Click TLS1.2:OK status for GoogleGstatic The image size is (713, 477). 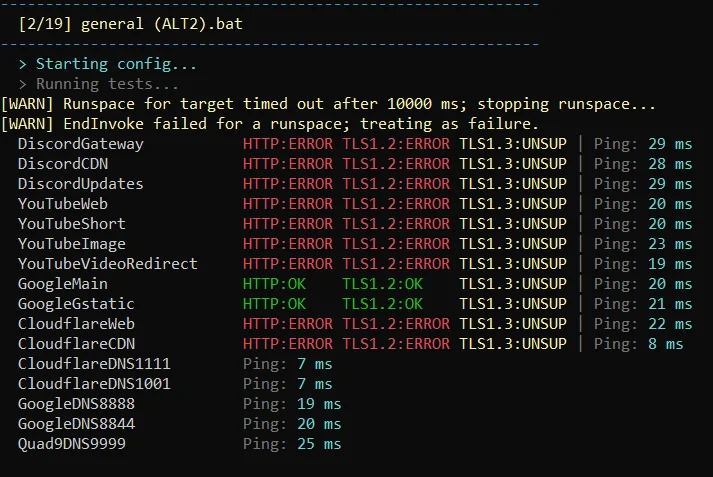[x=382, y=304]
